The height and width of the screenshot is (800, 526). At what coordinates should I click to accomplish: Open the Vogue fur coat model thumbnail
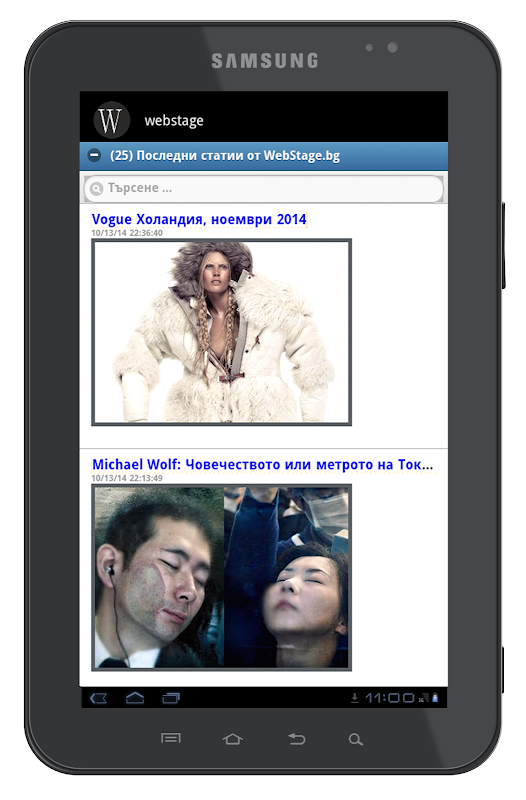point(221,332)
